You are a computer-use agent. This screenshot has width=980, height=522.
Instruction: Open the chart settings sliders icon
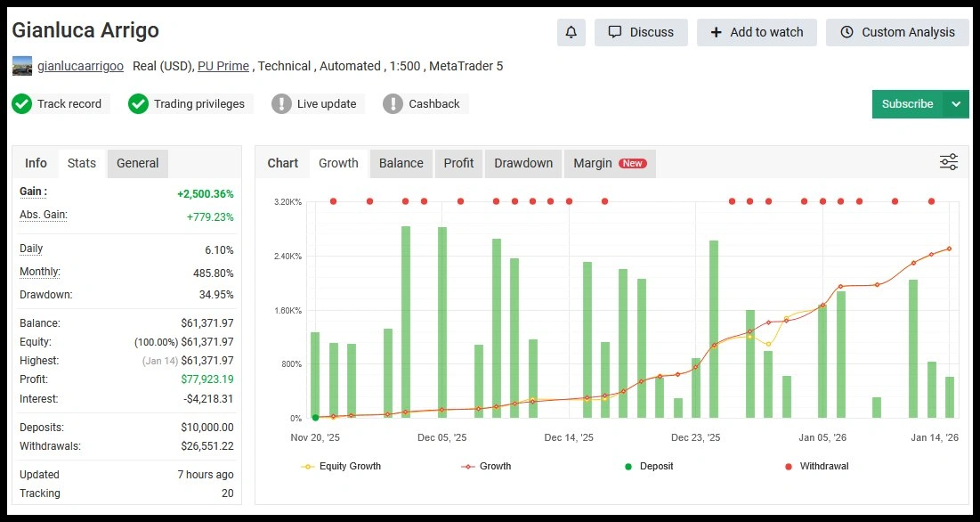tap(949, 162)
